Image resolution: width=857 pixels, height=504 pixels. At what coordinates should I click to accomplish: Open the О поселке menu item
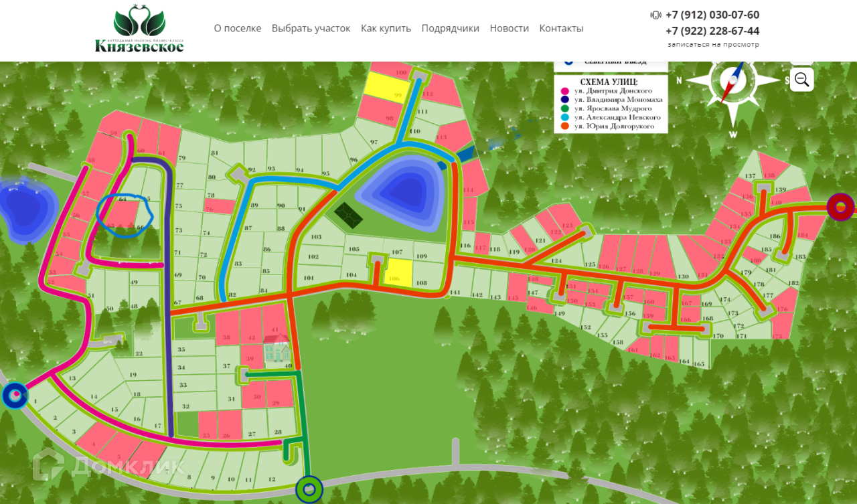238,28
